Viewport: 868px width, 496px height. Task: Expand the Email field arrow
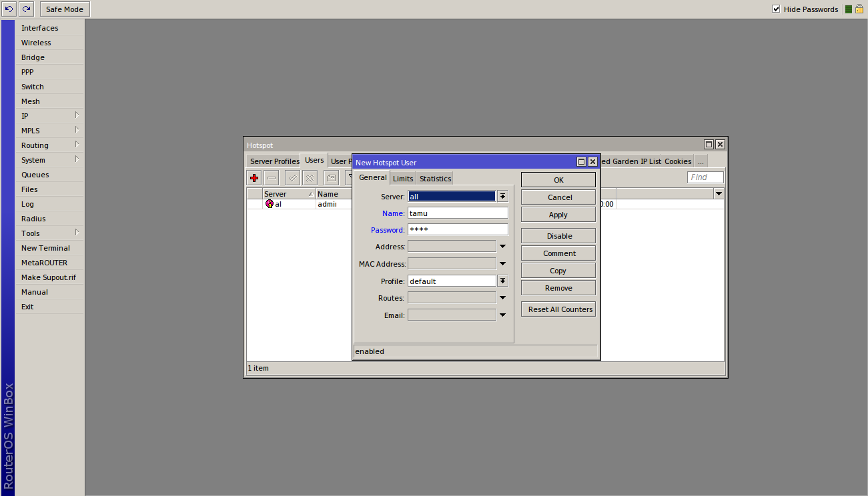pyautogui.click(x=502, y=315)
